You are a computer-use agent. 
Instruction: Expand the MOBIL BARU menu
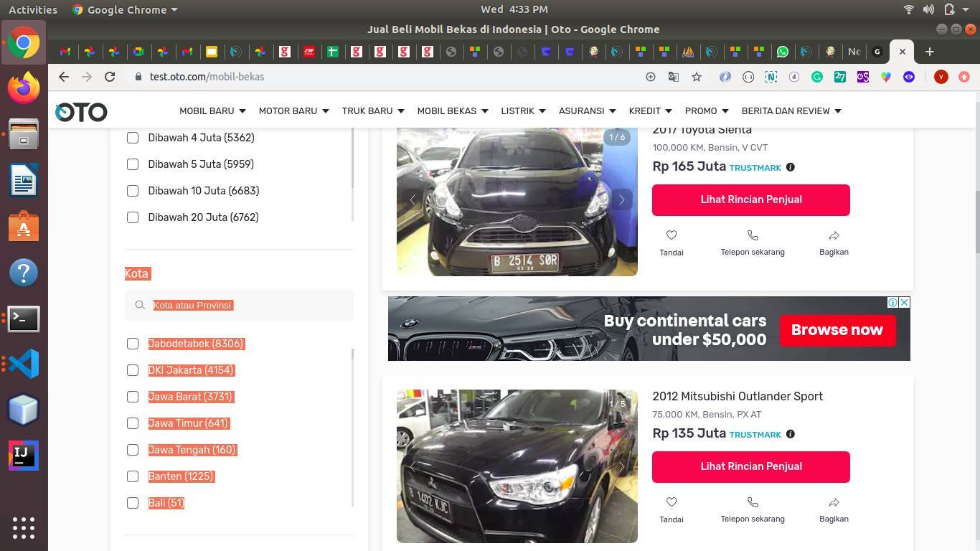[x=212, y=110]
